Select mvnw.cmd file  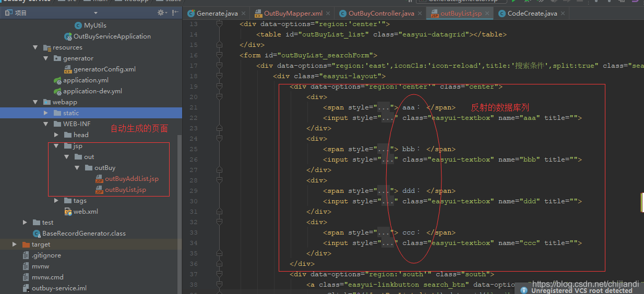(47, 277)
